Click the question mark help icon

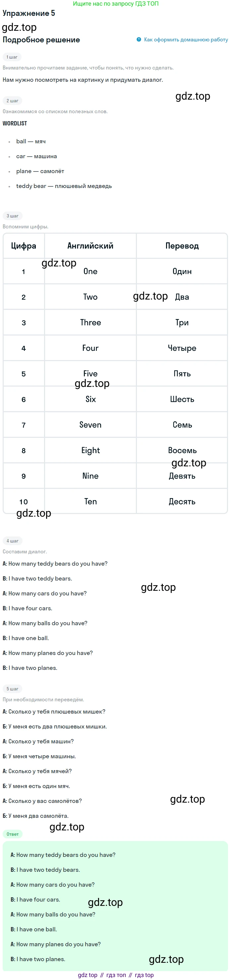139,40
